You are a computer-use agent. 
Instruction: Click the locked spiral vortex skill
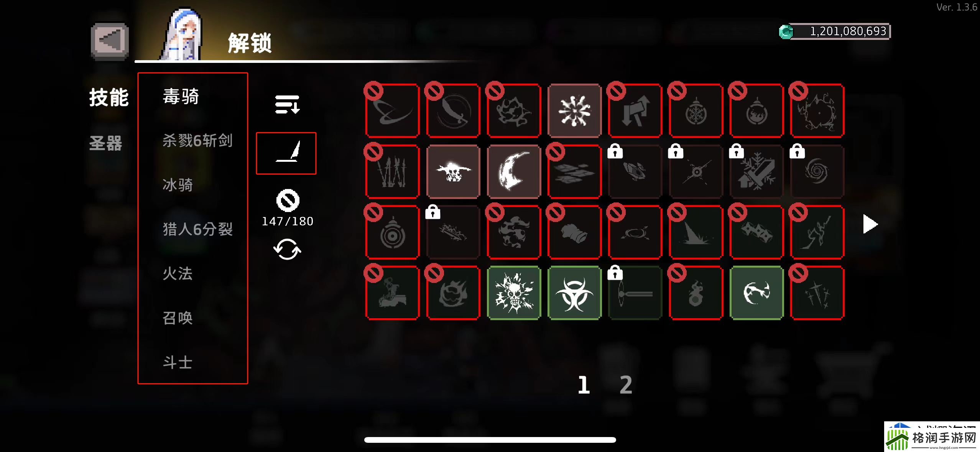coord(817,172)
